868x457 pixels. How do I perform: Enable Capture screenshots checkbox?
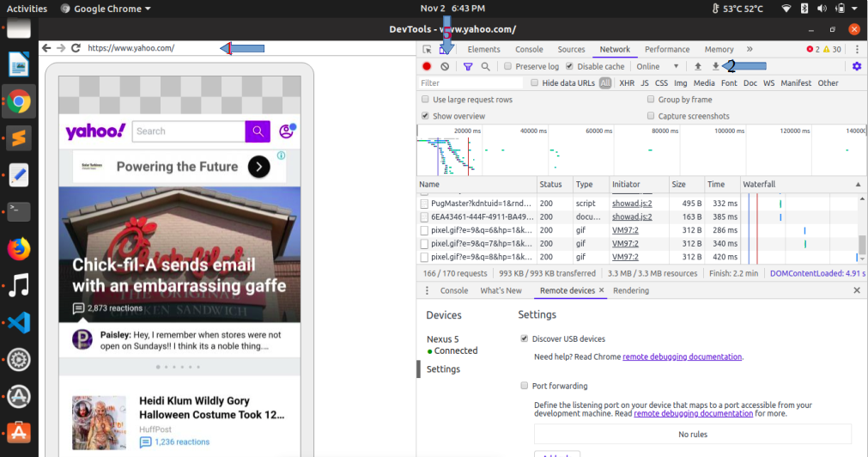coord(651,116)
